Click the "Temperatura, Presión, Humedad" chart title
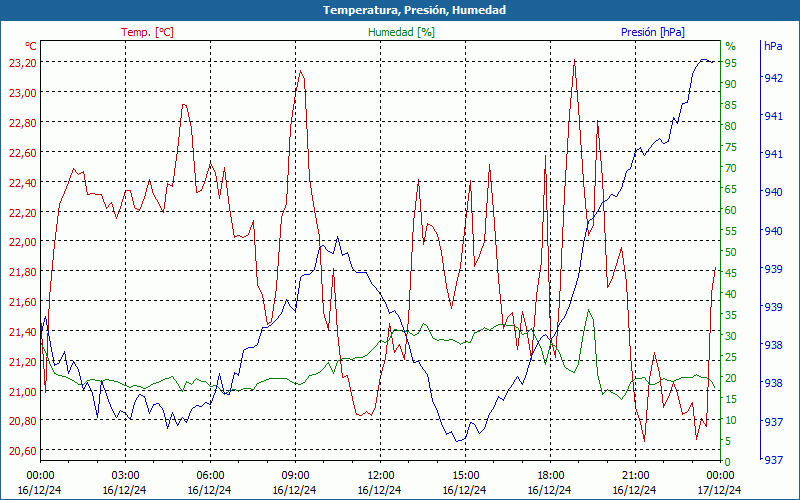 tap(414, 10)
